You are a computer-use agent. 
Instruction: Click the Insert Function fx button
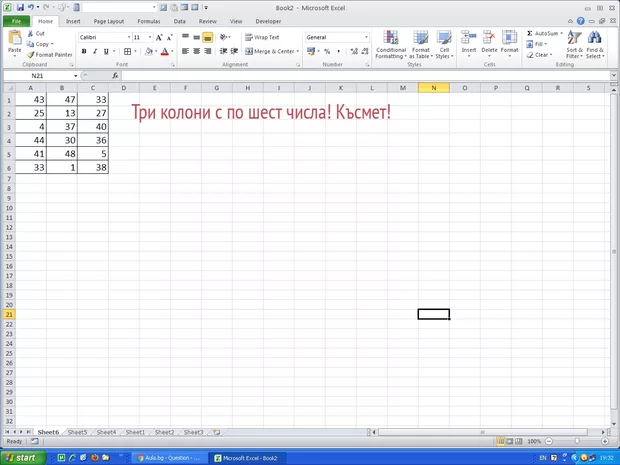(115, 76)
